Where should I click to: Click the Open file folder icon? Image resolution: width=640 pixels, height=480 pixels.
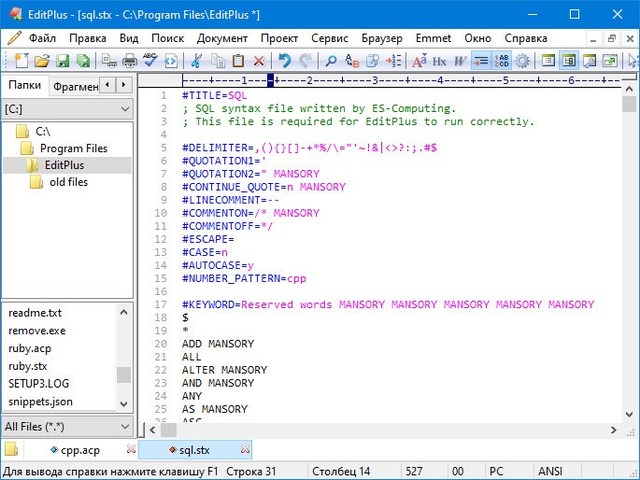click(39, 62)
